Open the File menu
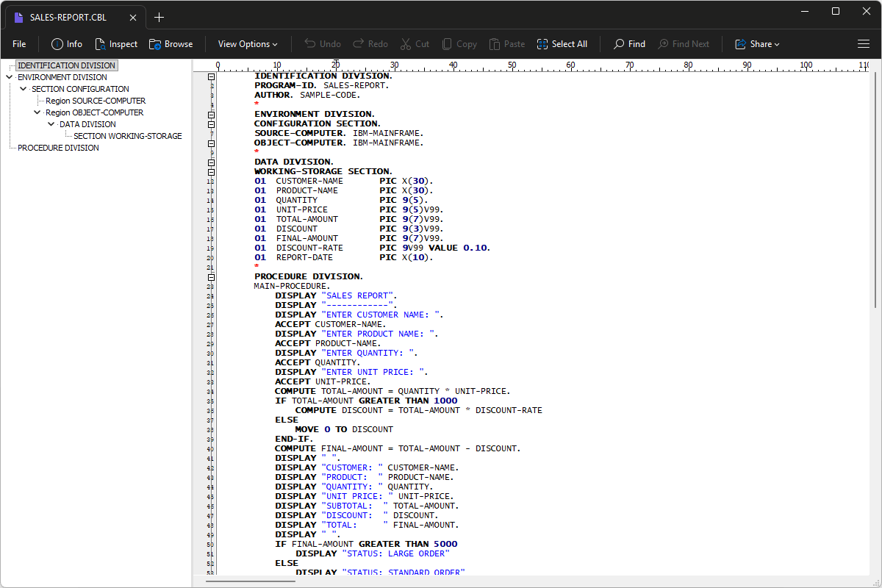Viewport: 882px width, 588px height. pyautogui.click(x=19, y=44)
